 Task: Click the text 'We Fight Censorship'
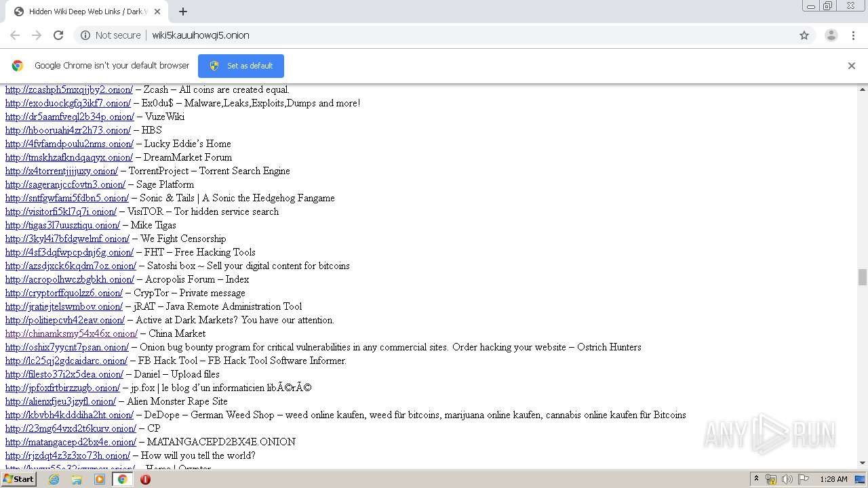click(184, 239)
